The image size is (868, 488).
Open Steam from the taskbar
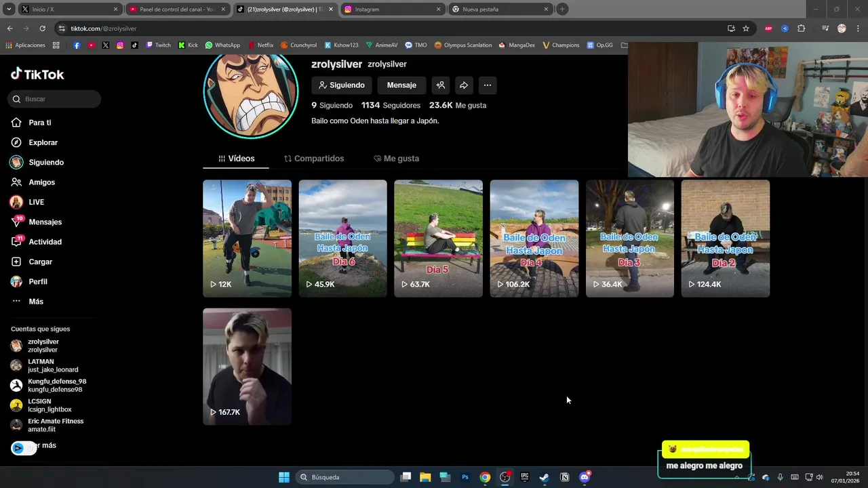544,477
